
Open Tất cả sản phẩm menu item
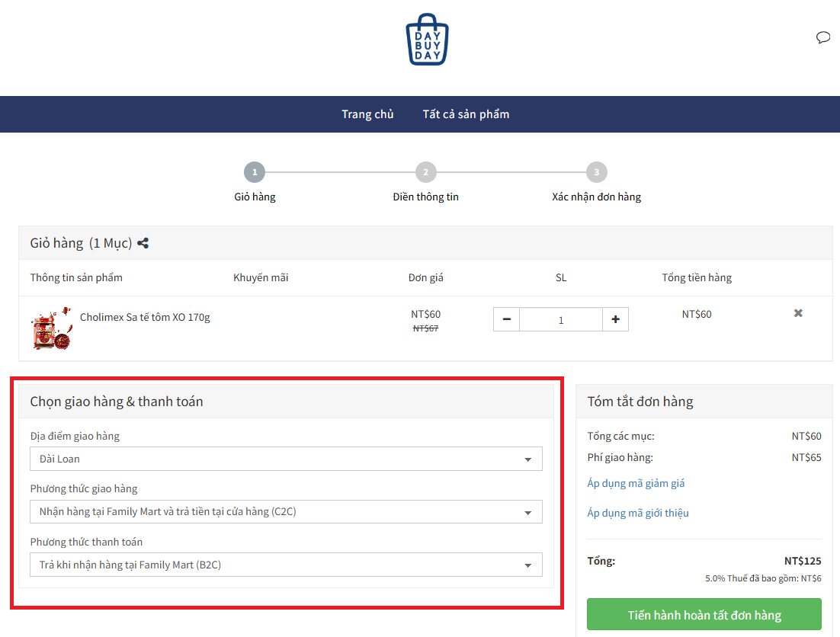[466, 114]
